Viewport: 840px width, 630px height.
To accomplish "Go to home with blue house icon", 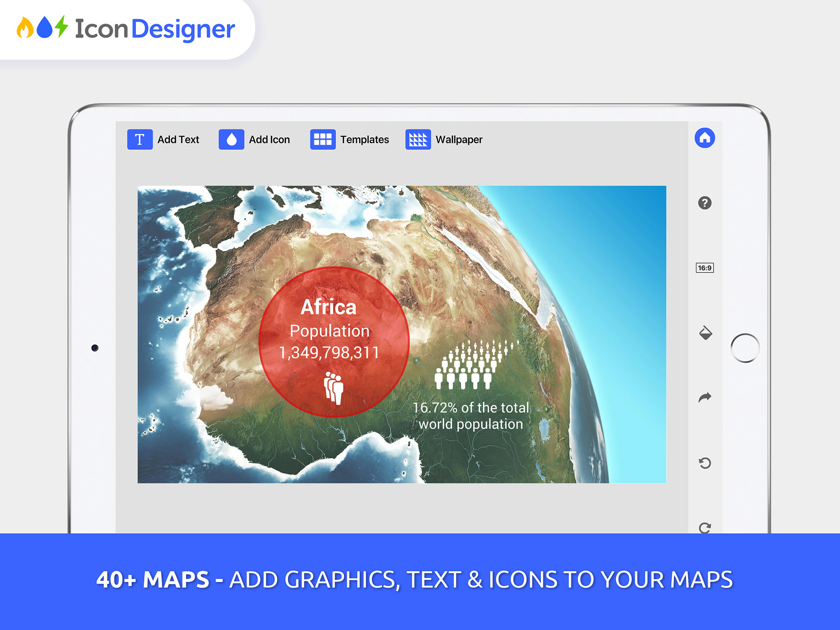I will 704,138.
